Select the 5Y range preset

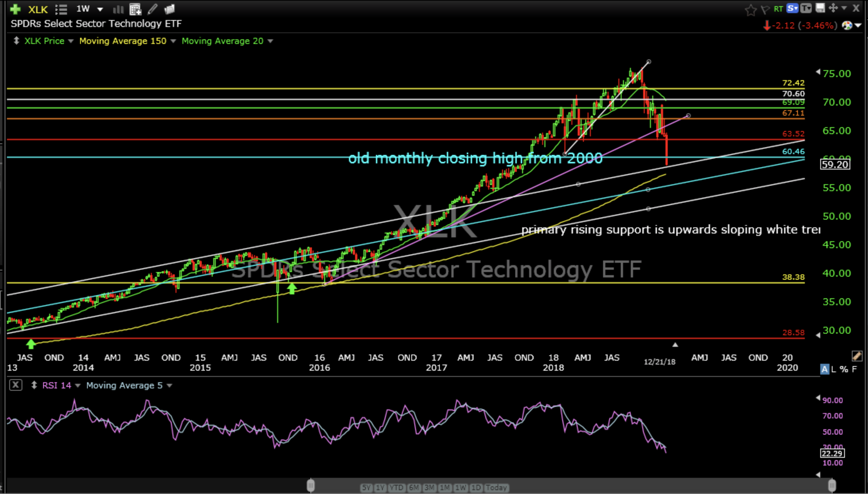click(x=366, y=487)
